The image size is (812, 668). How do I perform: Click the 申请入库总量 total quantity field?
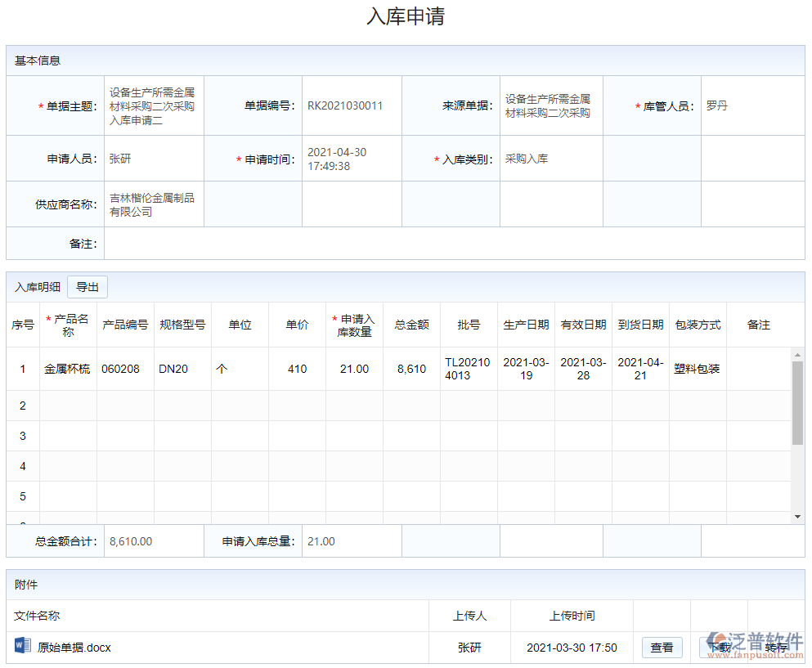pyautogui.click(x=352, y=540)
